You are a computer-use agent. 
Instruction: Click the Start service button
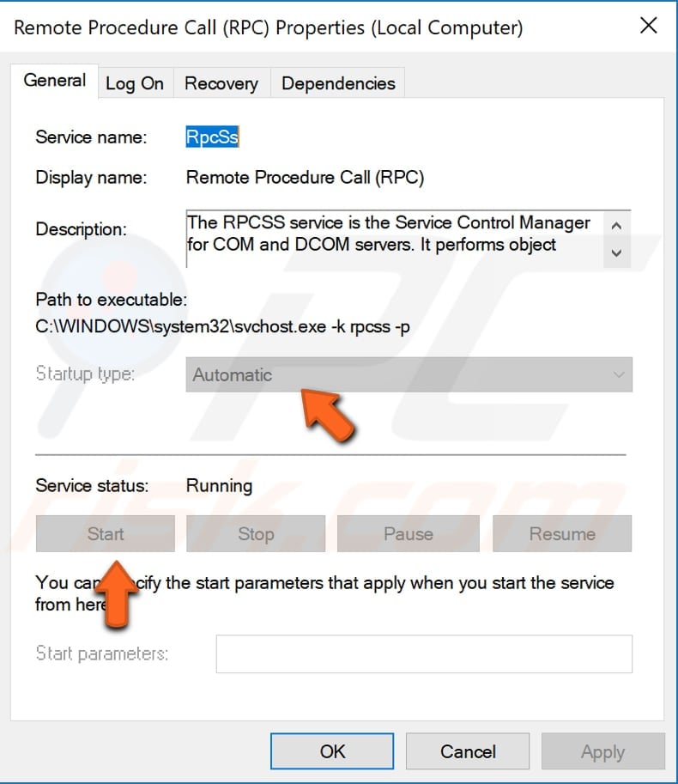[105, 533]
